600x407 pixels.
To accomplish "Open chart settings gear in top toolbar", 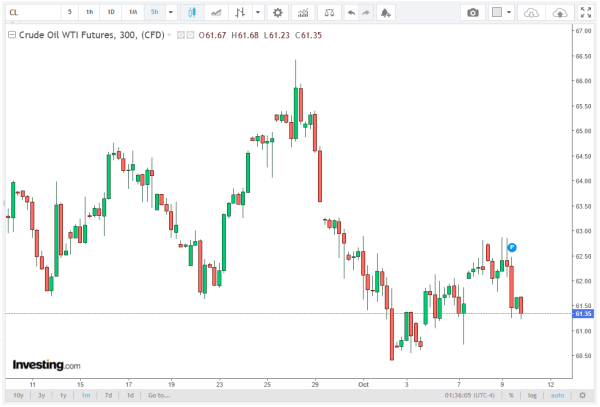I will pos(277,13).
